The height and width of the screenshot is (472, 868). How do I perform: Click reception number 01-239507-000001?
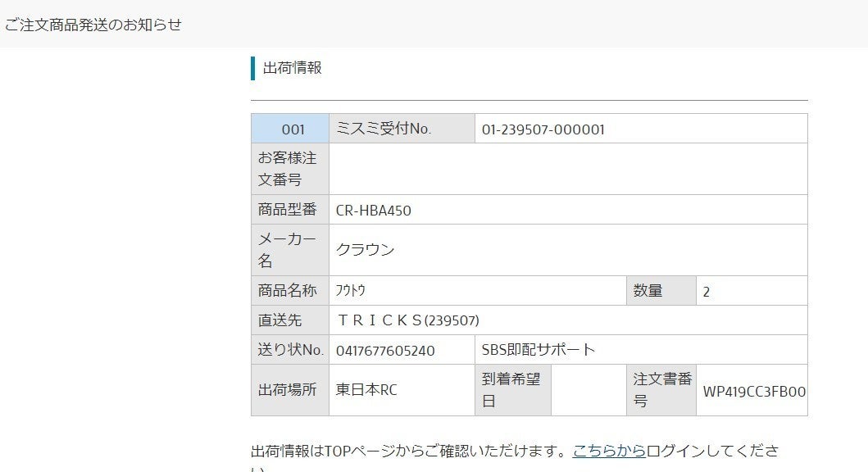[543, 129]
